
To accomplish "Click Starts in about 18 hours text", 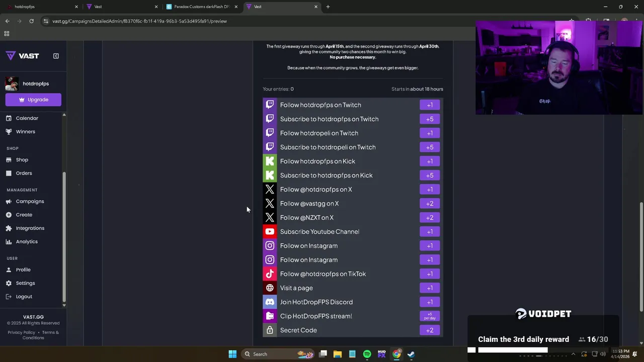I will coord(417,89).
